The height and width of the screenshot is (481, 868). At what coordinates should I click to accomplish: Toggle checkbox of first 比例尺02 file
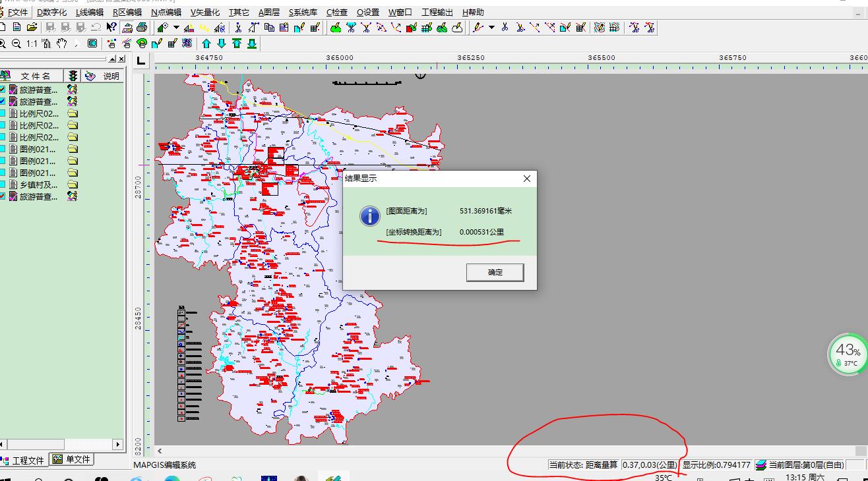tap(3, 113)
